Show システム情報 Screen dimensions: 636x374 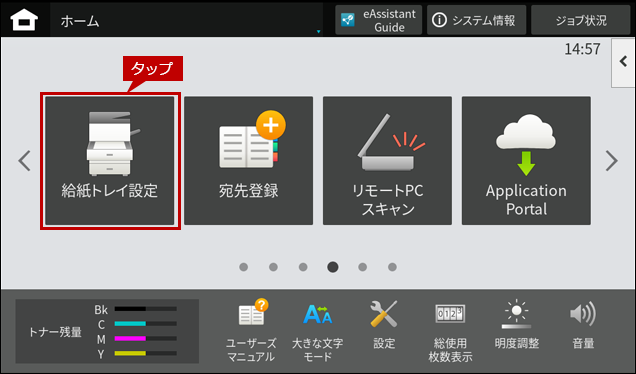tap(476, 20)
